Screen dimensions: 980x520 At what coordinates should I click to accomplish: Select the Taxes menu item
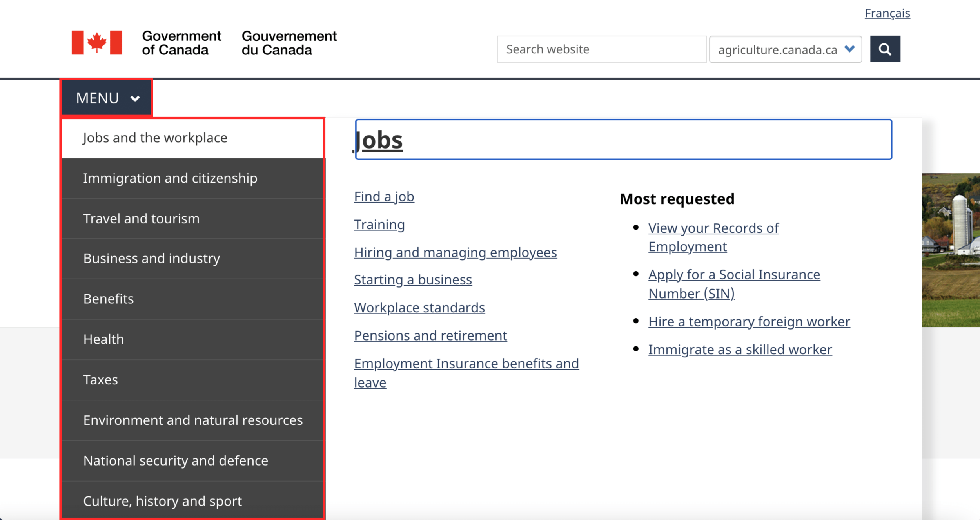coord(100,380)
